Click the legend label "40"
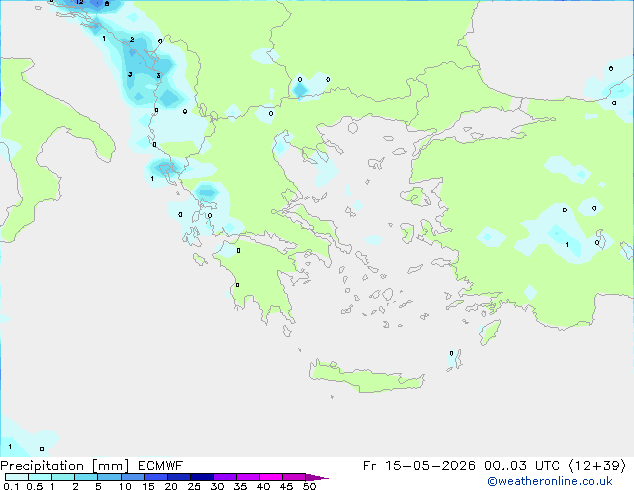The image size is (634, 490). 263,486
